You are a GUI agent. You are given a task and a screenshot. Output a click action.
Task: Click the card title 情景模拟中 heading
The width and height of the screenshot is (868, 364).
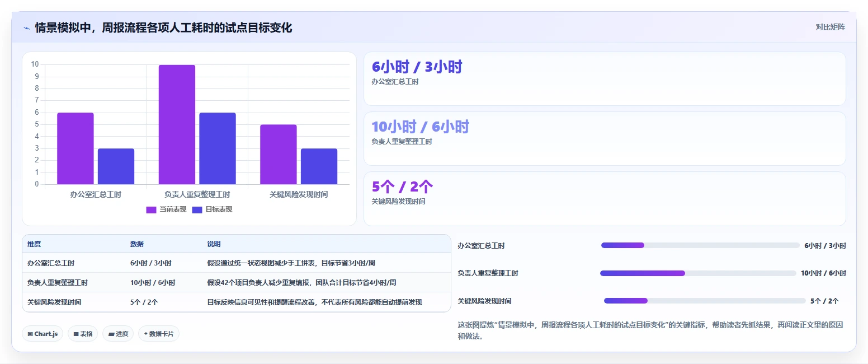[163, 27]
